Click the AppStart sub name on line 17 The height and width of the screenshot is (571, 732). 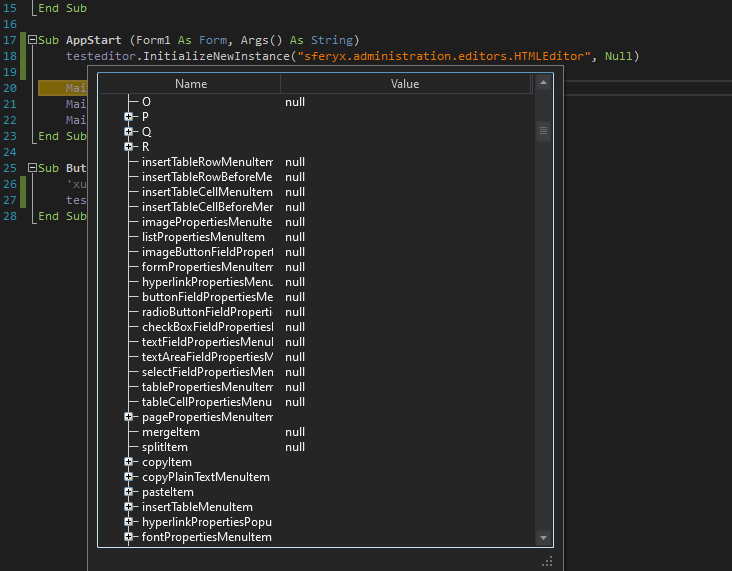tap(93, 40)
